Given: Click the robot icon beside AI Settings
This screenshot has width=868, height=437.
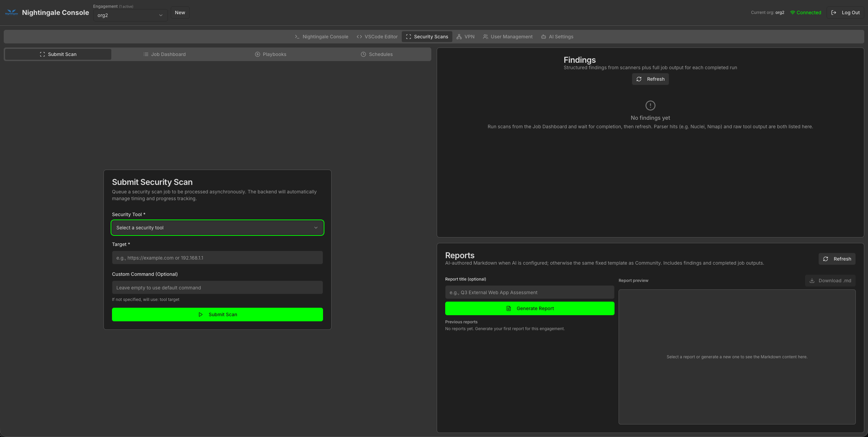Looking at the screenshot, I should (543, 37).
